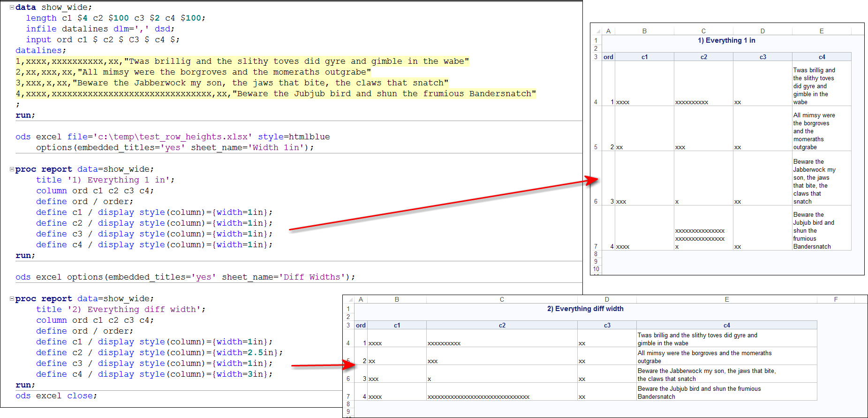Select the '1) Everything 1 in' title cell
Image resolution: width=868 pixels, height=418 pixels.
[726, 40]
